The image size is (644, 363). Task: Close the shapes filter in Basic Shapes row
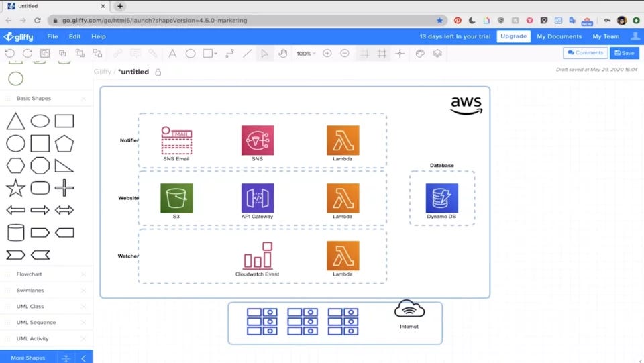pyautogui.click(x=84, y=99)
